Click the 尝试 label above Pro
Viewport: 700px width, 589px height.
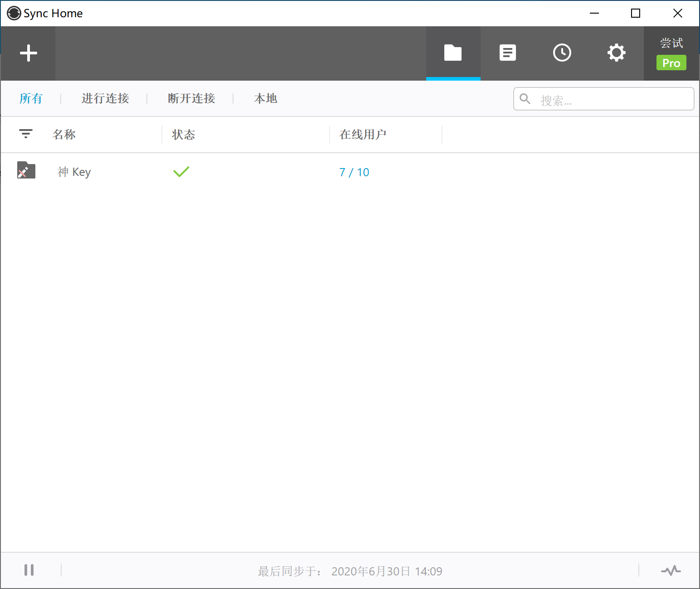(x=671, y=43)
